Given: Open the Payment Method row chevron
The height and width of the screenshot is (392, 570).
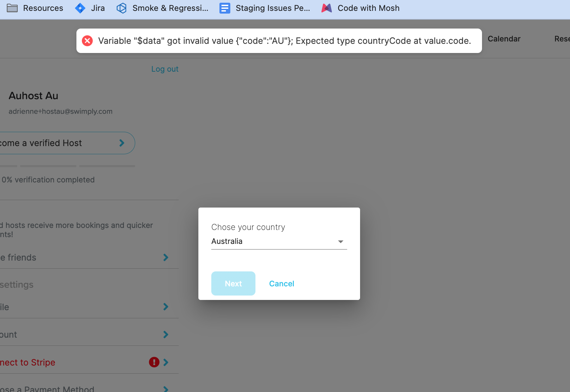Looking at the screenshot, I should click(166, 389).
